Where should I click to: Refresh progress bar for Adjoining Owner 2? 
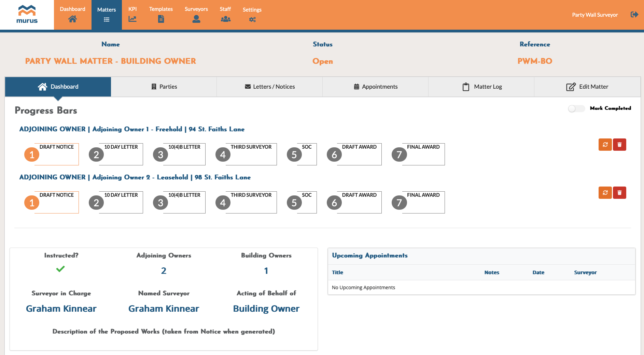point(605,193)
